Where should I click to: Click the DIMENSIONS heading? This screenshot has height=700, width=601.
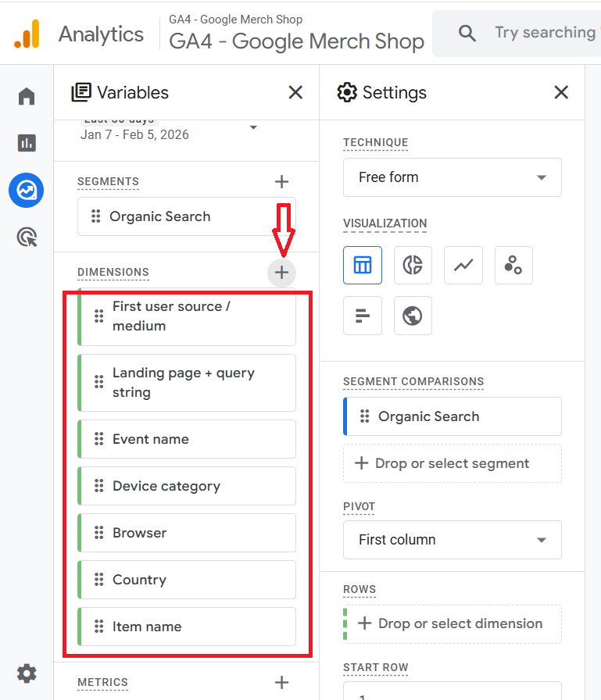[x=113, y=272]
